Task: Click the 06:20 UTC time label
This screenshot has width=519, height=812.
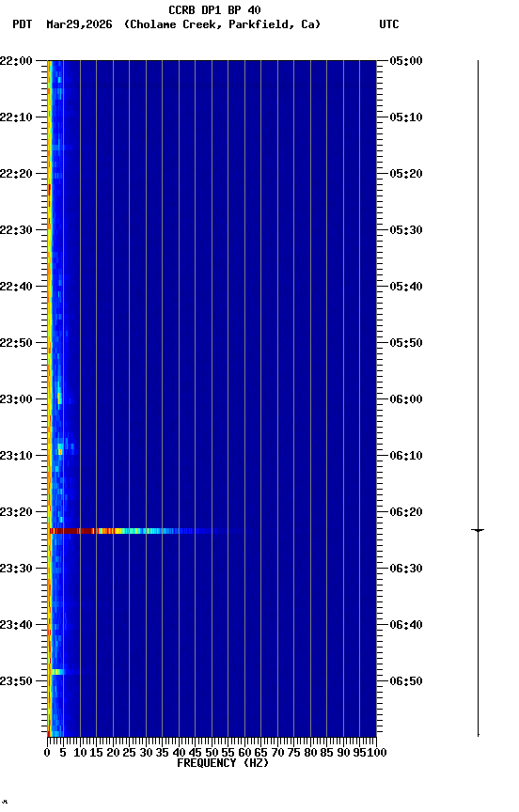Action: pos(406,512)
